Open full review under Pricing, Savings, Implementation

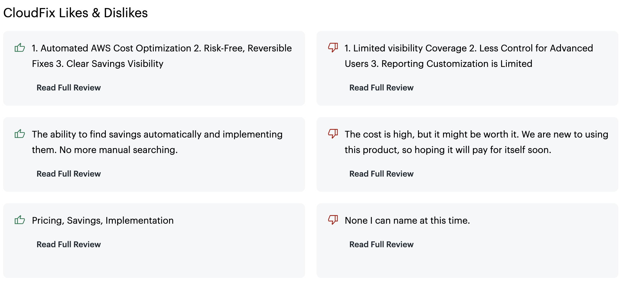pyautogui.click(x=68, y=244)
